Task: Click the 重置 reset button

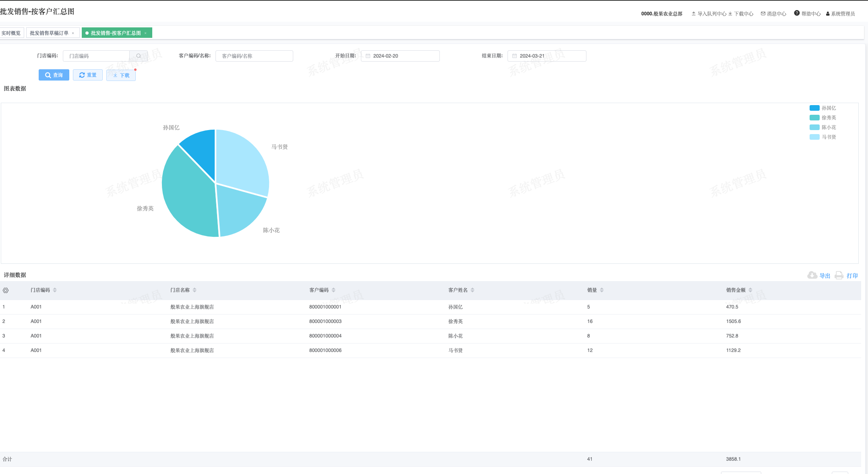Action: pos(88,75)
